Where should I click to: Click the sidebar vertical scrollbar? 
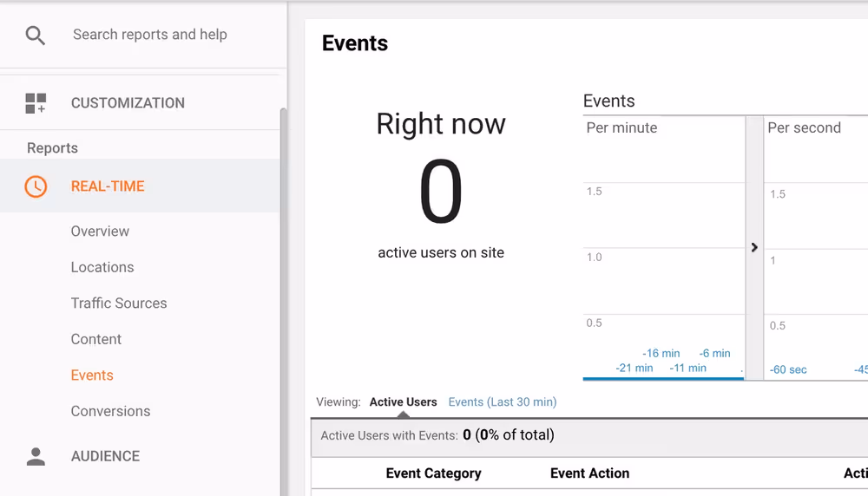tap(284, 302)
